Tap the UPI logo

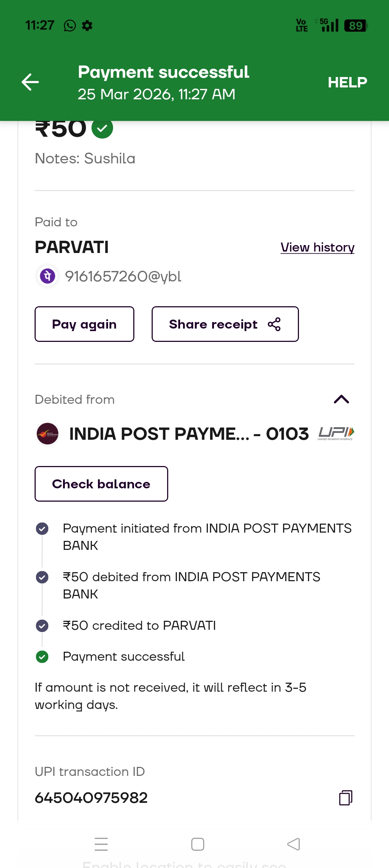pyautogui.click(x=336, y=433)
